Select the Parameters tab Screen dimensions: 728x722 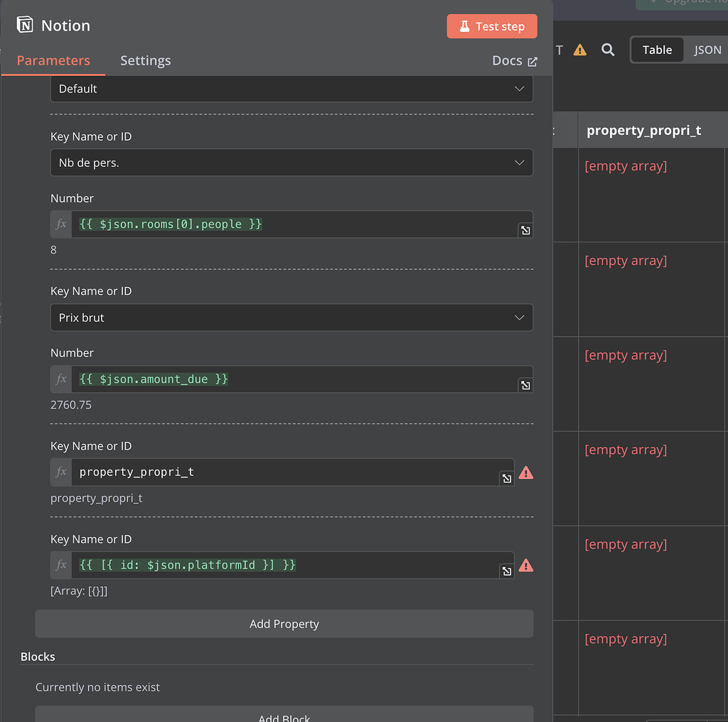pos(53,60)
